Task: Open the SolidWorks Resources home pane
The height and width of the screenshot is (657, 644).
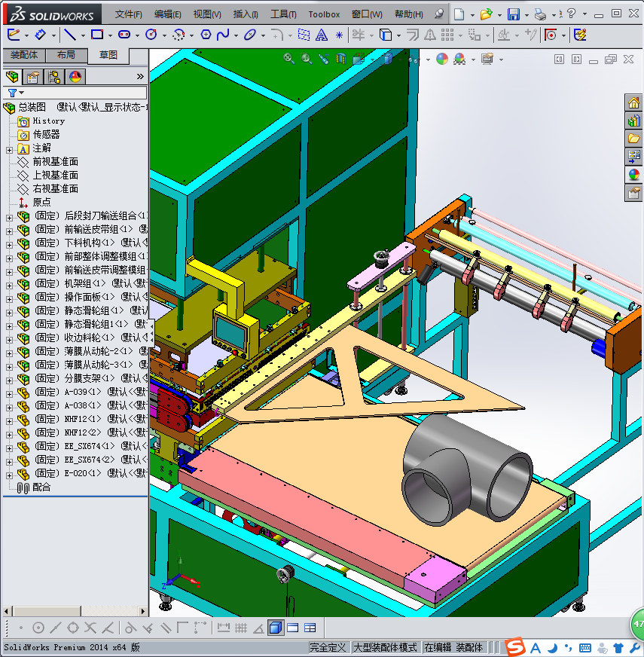Action: (x=633, y=103)
